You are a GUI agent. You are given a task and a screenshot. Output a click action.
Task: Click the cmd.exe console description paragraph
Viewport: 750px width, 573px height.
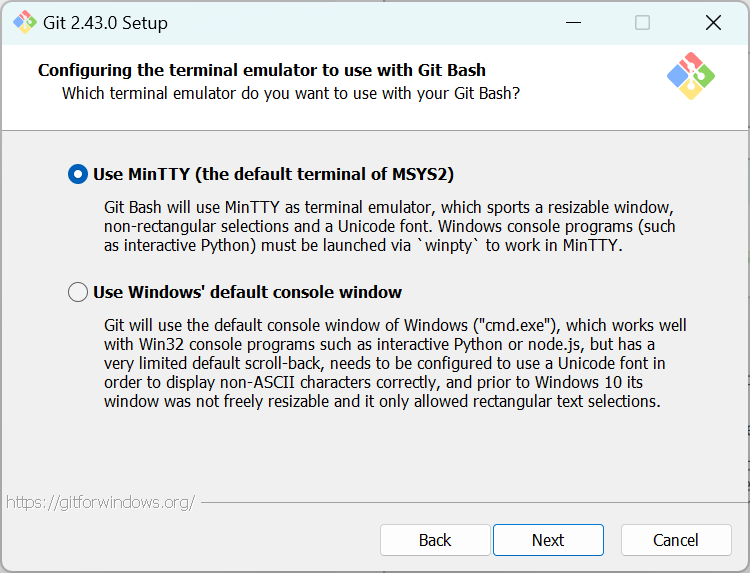click(x=395, y=364)
